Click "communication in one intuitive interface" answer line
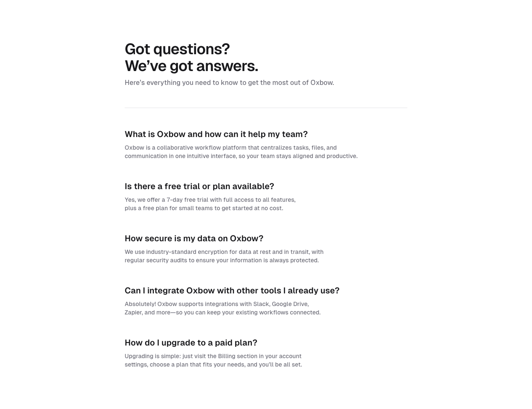The width and height of the screenshot is (532, 409). (241, 156)
